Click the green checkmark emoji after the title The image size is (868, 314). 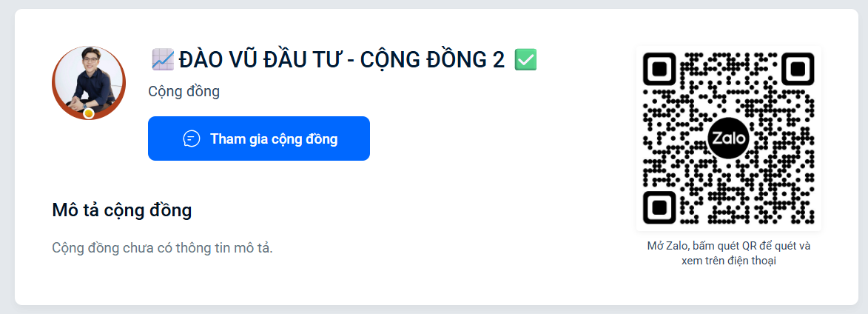point(525,60)
